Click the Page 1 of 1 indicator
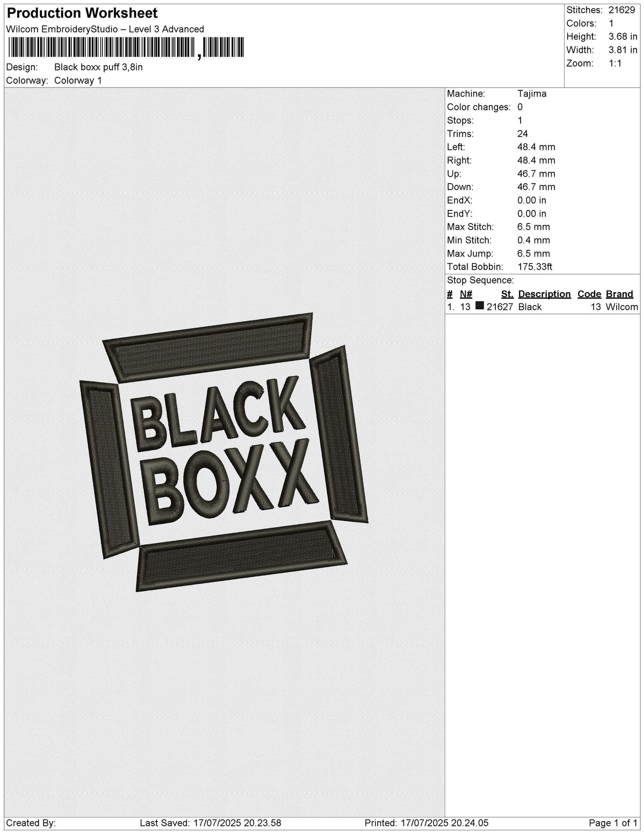The image size is (644, 834). pyautogui.click(x=613, y=823)
